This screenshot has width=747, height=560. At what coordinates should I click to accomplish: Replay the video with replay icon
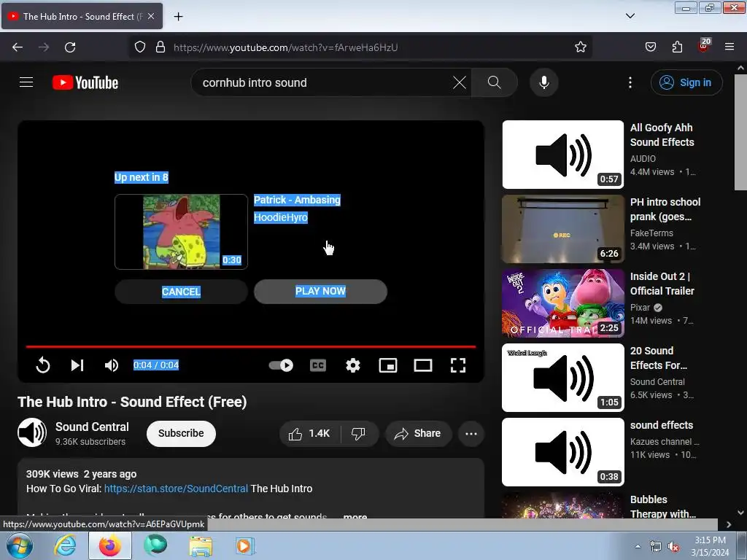[x=43, y=365]
